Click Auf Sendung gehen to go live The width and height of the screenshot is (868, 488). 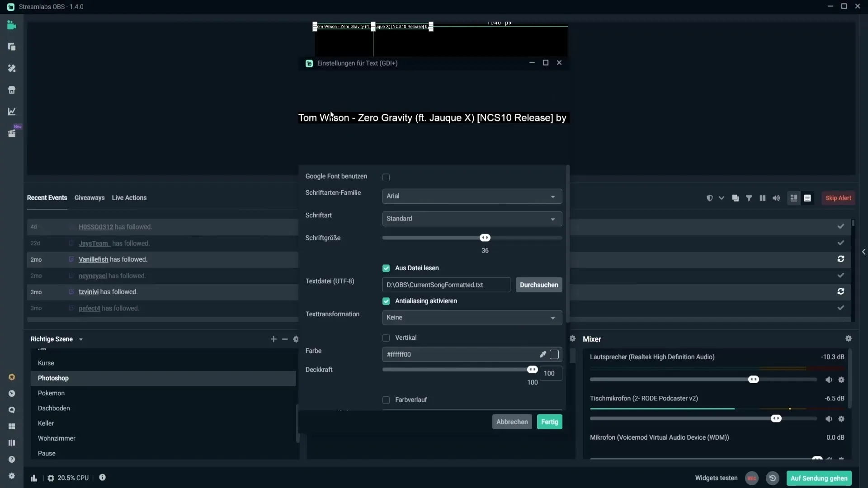(x=819, y=479)
